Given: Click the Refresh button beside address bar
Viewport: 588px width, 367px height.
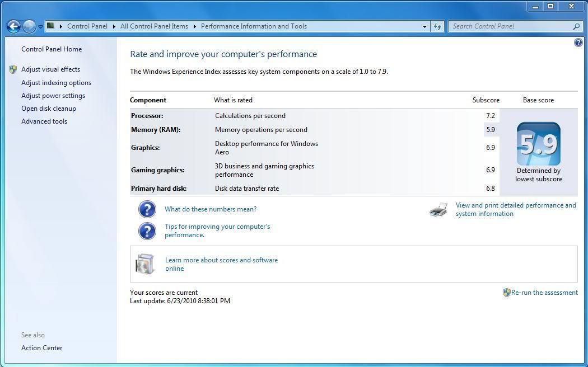Looking at the screenshot, I should point(437,26).
